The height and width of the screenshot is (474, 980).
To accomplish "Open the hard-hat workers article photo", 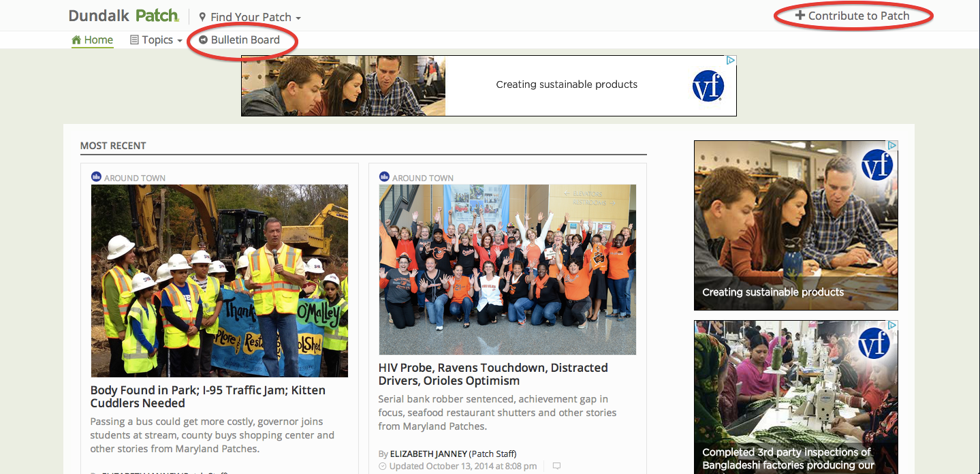I will click(x=219, y=281).
